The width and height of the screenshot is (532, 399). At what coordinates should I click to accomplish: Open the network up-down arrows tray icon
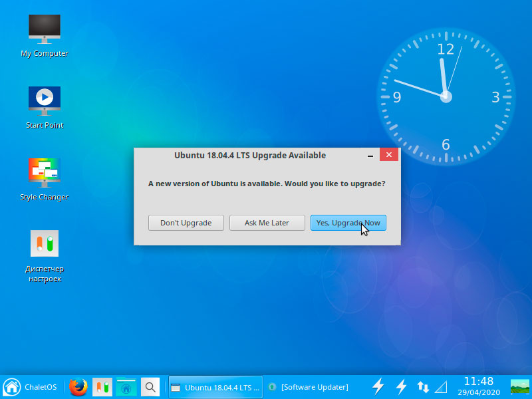(x=423, y=386)
